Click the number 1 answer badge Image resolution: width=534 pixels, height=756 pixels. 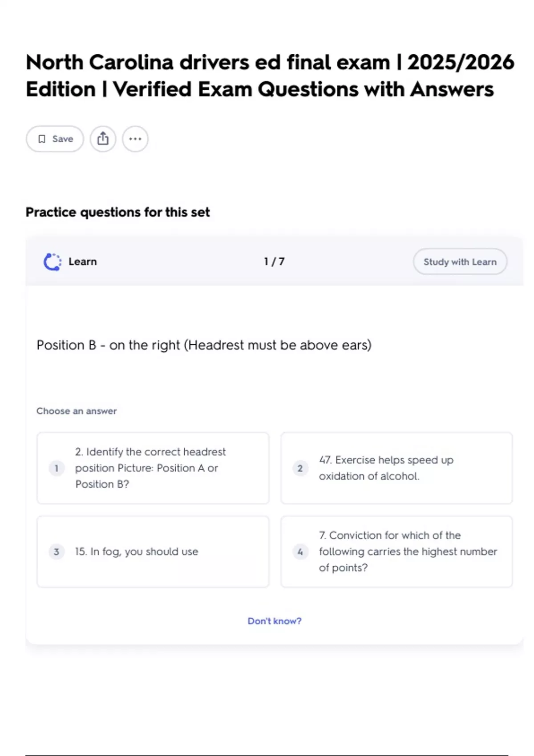pyautogui.click(x=57, y=468)
